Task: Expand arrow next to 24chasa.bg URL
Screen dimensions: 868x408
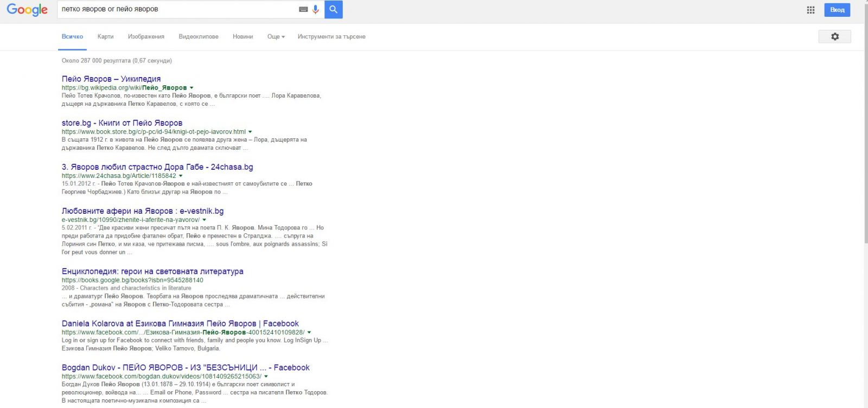Action: tap(181, 176)
